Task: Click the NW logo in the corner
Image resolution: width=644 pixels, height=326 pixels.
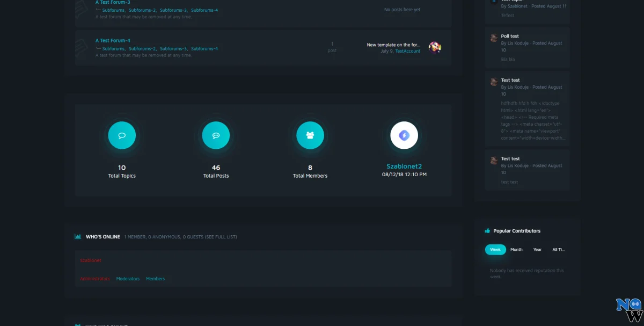Action: pyautogui.click(x=629, y=309)
